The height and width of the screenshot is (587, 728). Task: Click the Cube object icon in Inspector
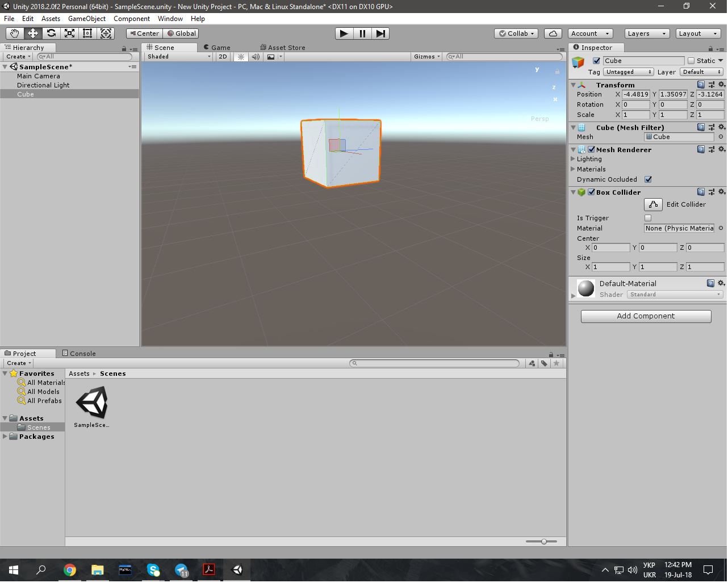coord(578,62)
